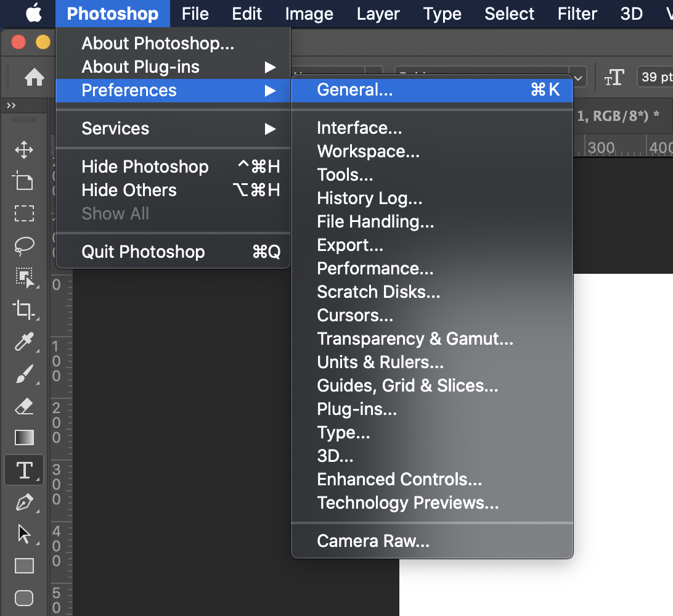Open the Type menu
The image size is (673, 616).
point(442,14)
